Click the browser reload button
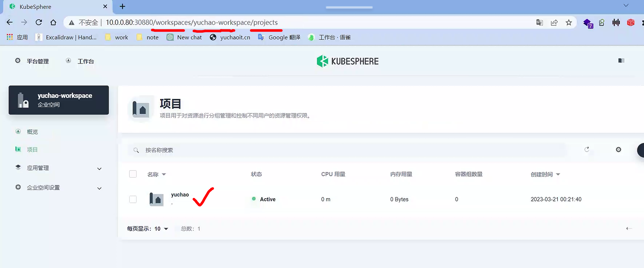The width and height of the screenshot is (644, 268). [39, 22]
